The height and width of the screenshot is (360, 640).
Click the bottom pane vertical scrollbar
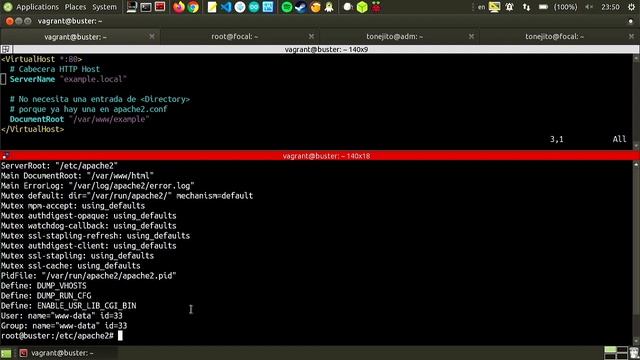coord(636,253)
